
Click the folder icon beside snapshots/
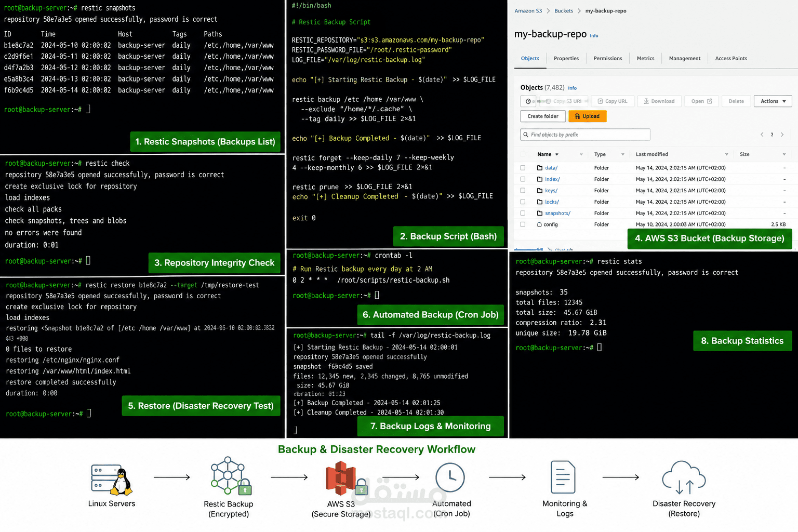(540, 213)
